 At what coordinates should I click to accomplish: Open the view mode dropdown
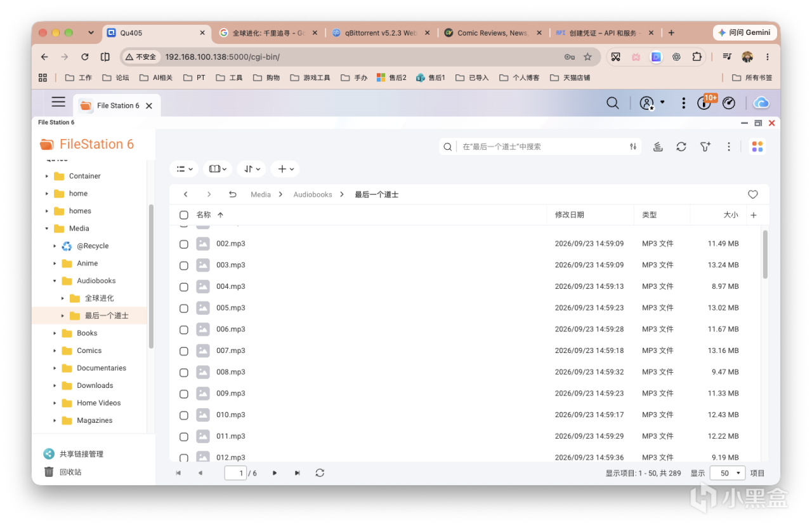tap(184, 169)
